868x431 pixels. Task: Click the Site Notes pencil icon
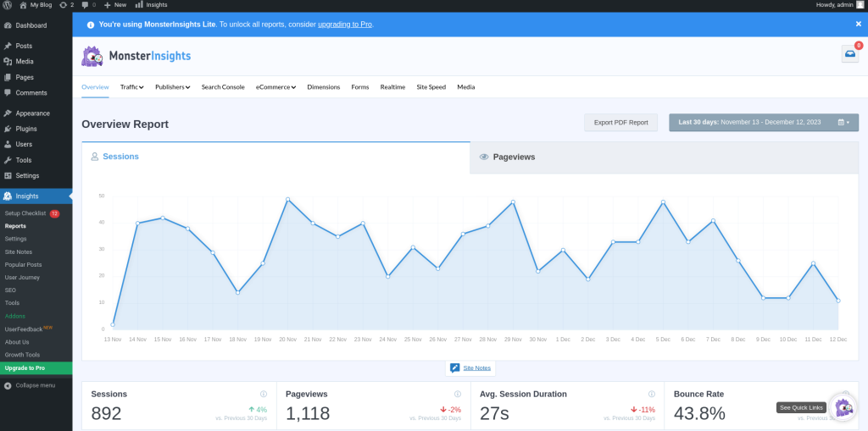coord(455,368)
